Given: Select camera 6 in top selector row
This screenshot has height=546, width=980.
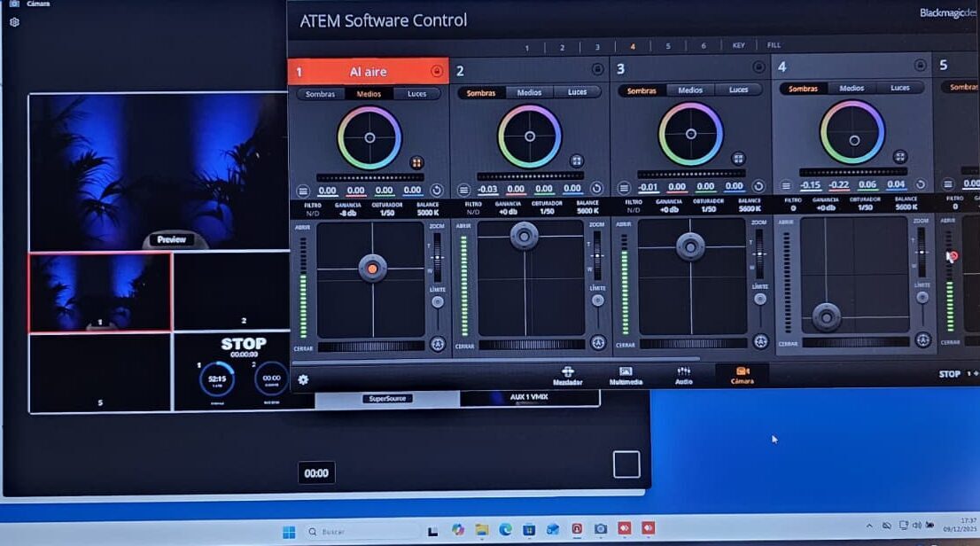Looking at the screenshot, I should click(x=704, y=46).
